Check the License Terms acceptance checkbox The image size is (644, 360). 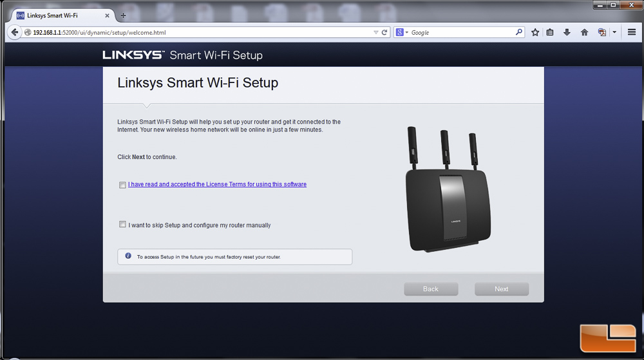click(122, 185)
